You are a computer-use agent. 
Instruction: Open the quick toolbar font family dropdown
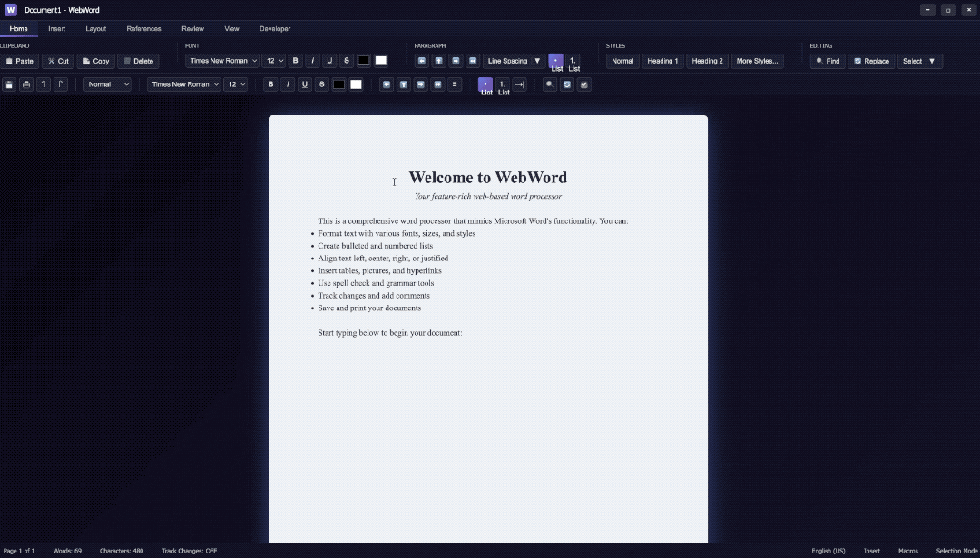coord(184,84)
